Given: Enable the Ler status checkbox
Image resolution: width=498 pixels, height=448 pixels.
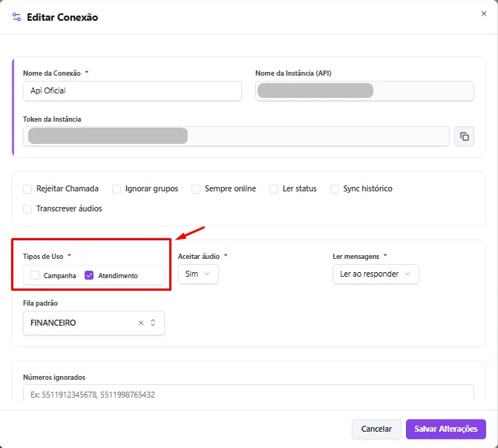Looking at the screenshot, I should 274,189.
